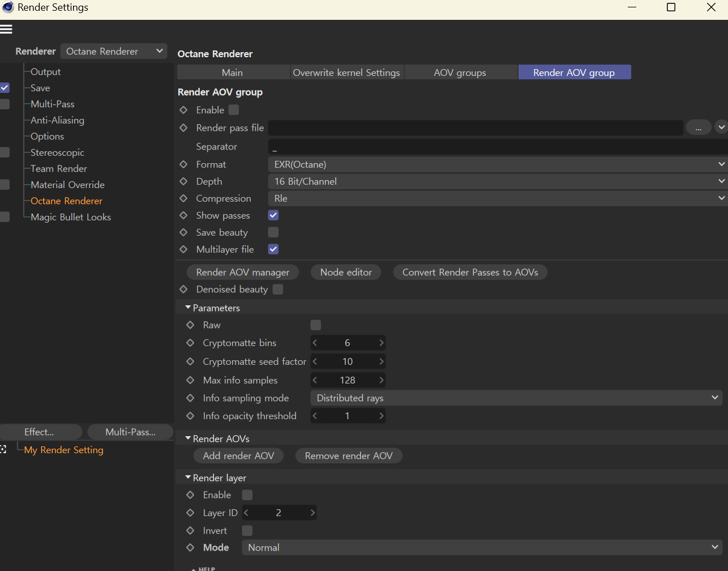Click keyframe diamond beside Render layer Enable
Image resolution: width=728 pixels, height=571 pixels.
tap(190, 495)
